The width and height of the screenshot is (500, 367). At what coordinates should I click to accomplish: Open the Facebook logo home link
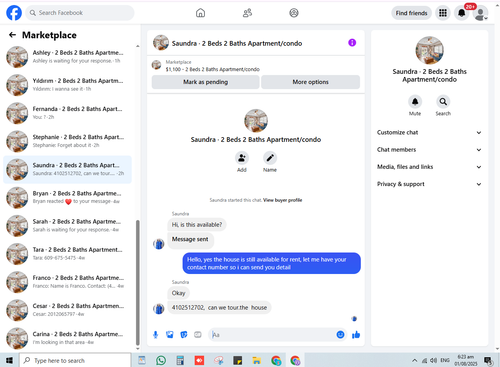pyautogui.click(x=14, y=13)
